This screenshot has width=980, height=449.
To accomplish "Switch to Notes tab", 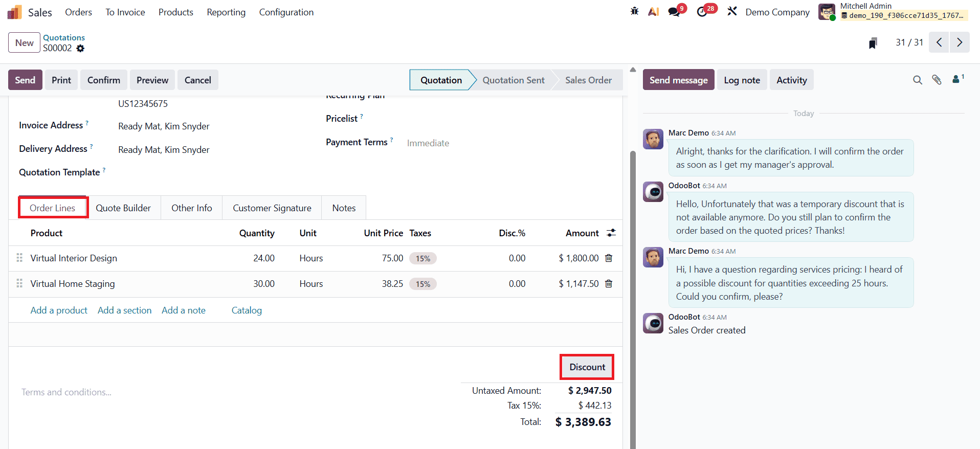I will (344, 208).
